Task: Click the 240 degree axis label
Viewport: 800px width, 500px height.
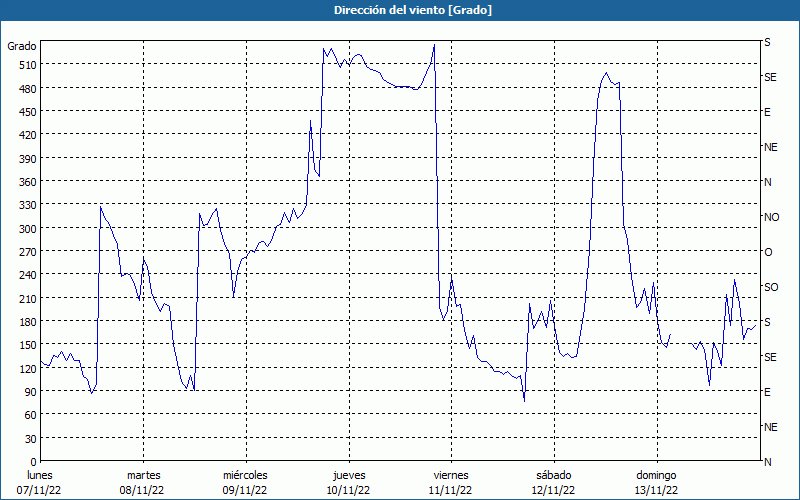Action: click(x=28, y=275)
